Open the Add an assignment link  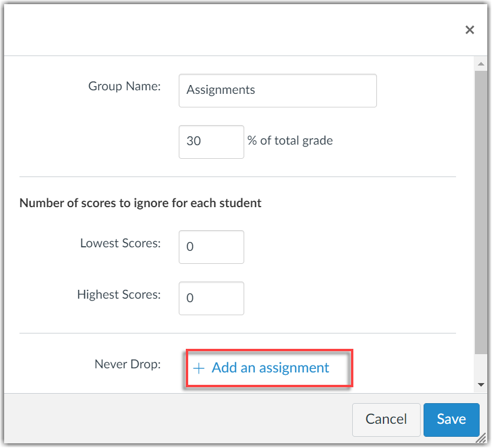click(x=270, y=368)
